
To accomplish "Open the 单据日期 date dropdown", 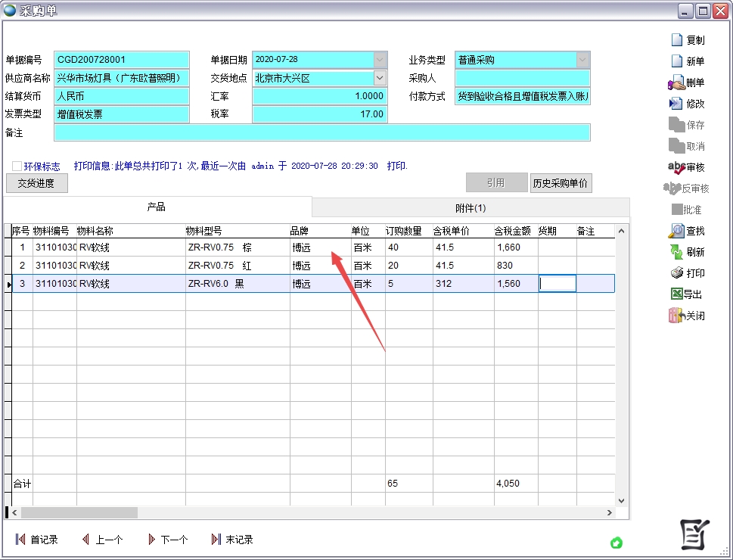I will pos(380,60).
